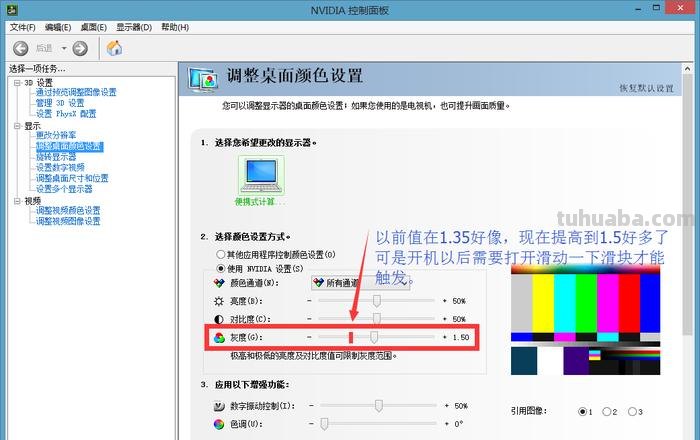The image size is (700, 440).
Task: Open 调整视频颜色设置 task
Action: tap(68, 210)
